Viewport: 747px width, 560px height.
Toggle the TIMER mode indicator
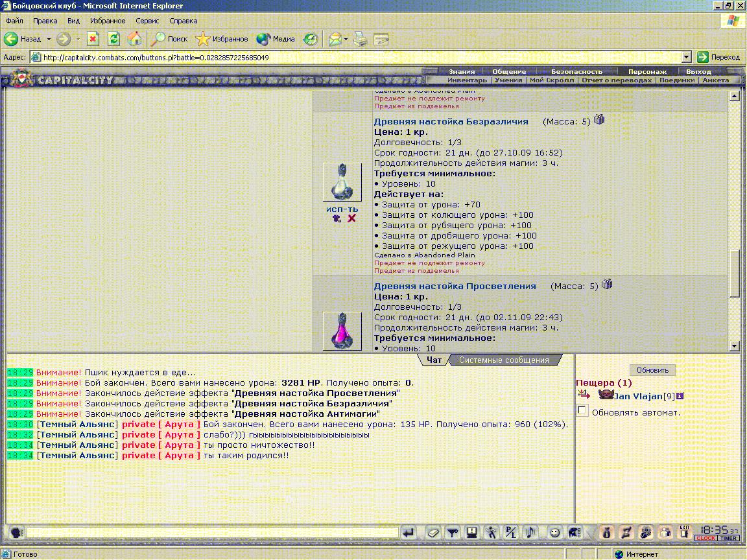click(729, 538)
